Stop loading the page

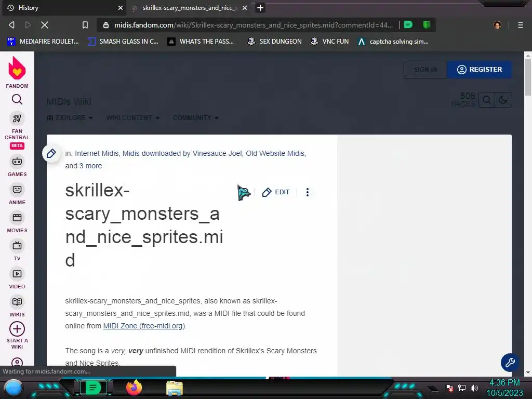pyautogui.click(x=45, y=25)
